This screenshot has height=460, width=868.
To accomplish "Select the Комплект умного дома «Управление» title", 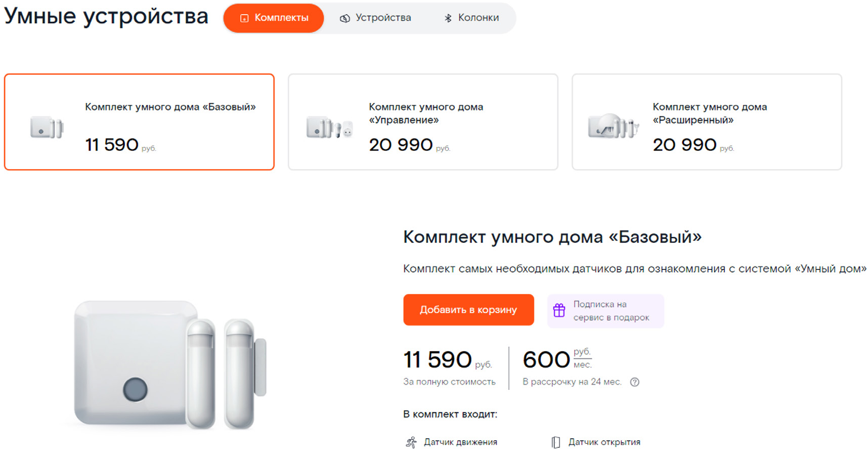I will pos(425,113).
